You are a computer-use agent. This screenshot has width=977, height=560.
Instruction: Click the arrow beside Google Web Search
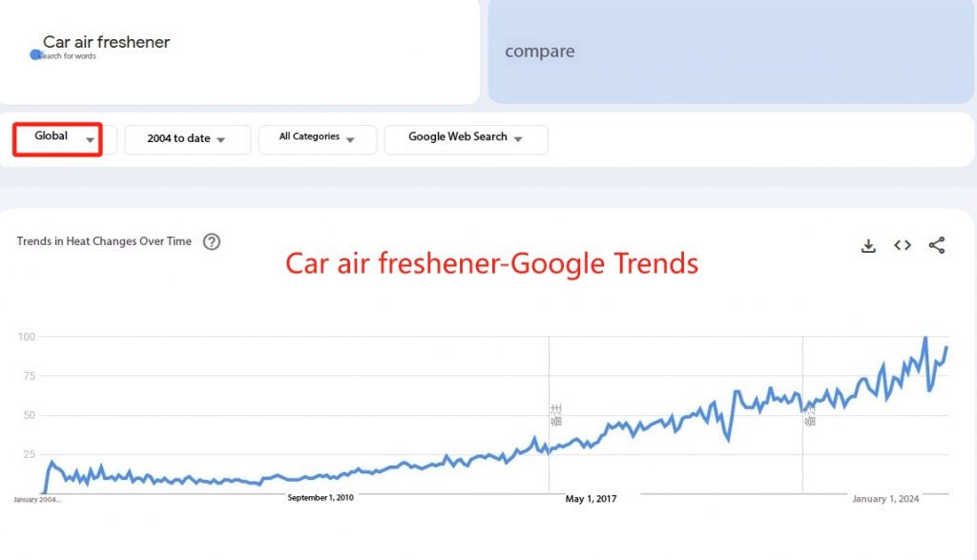point(518,139)
